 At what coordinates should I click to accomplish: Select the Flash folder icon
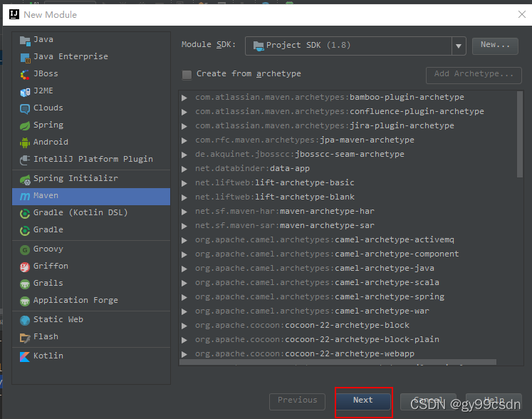pos(25,337)
